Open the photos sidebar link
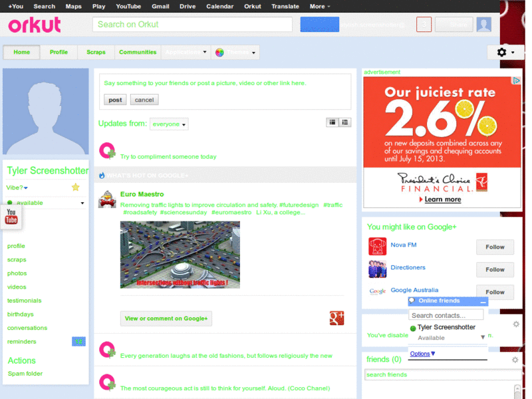This screenshot has width=532, height=399. click(17, 273)
